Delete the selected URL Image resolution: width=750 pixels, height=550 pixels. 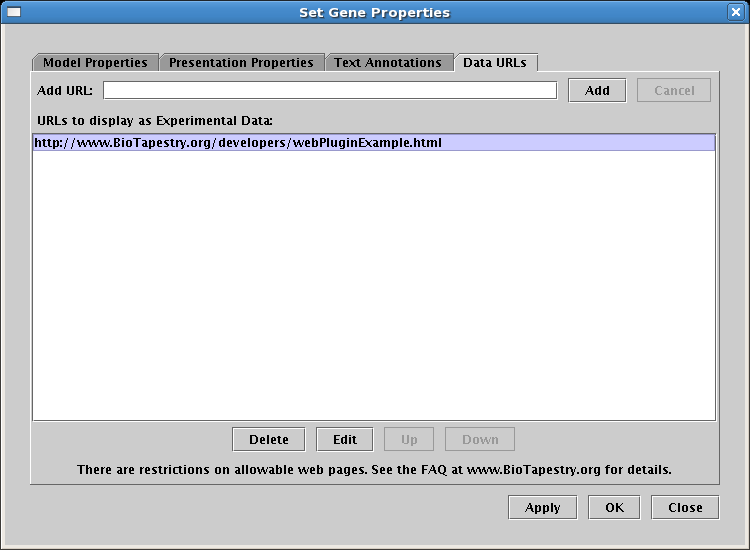tap(269, 439)
